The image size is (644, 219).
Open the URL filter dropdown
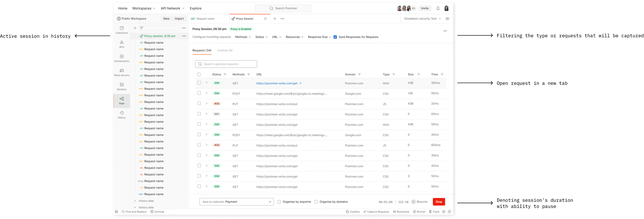(x=277, y=37)
